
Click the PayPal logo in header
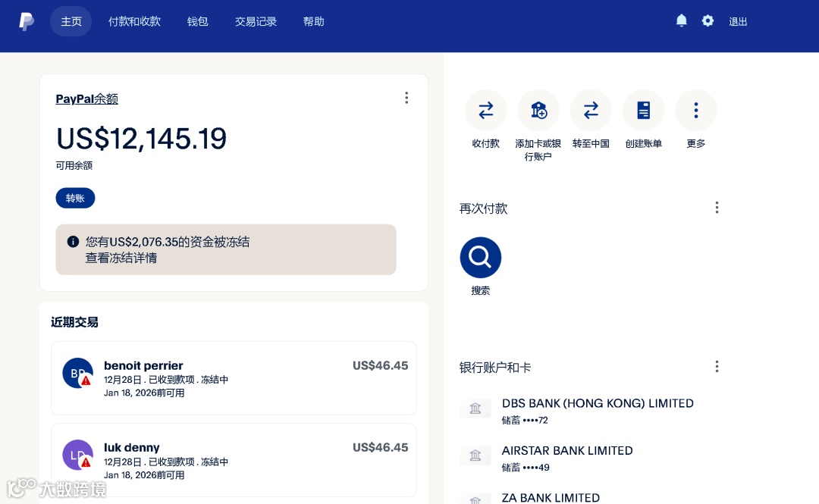[27, 21]
